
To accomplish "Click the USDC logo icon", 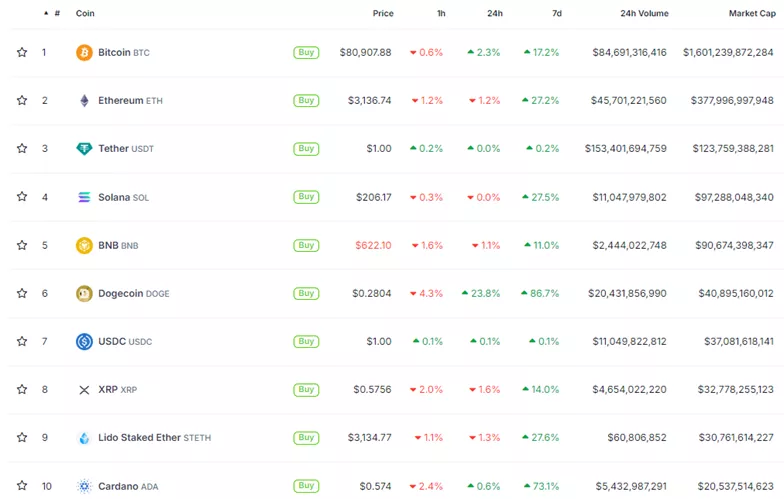I will coord(84,342).
